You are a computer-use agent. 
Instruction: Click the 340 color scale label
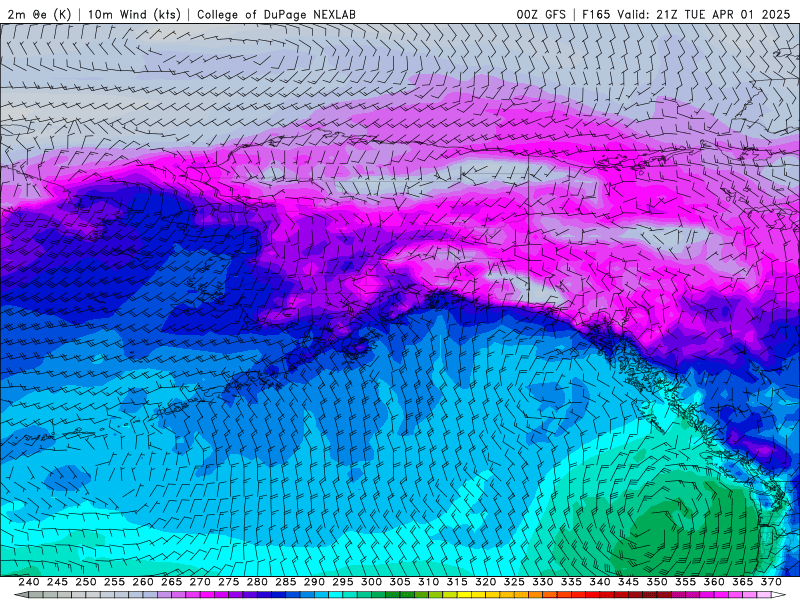[x=600, y=582]
